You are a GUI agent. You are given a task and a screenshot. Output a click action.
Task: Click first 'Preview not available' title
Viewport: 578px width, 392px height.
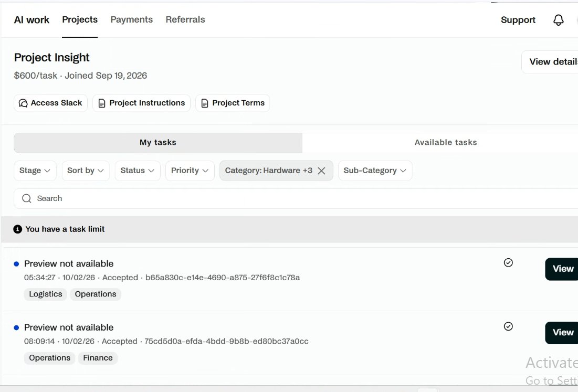point(69,264)
